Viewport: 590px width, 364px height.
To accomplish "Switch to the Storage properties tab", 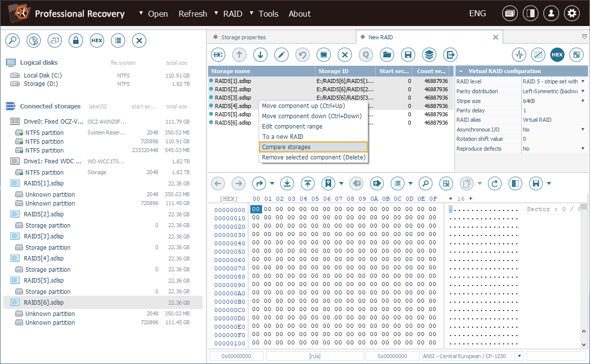I will (x=243, y=37).
